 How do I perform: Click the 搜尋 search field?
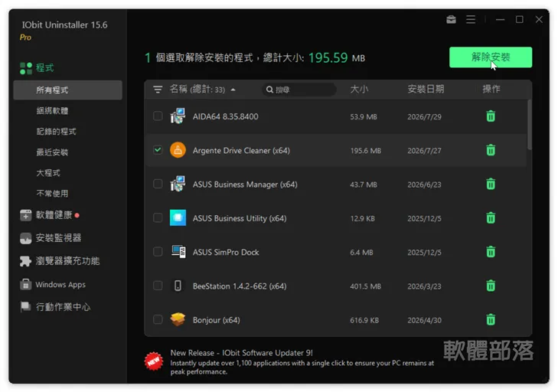(x=299, y=90)
